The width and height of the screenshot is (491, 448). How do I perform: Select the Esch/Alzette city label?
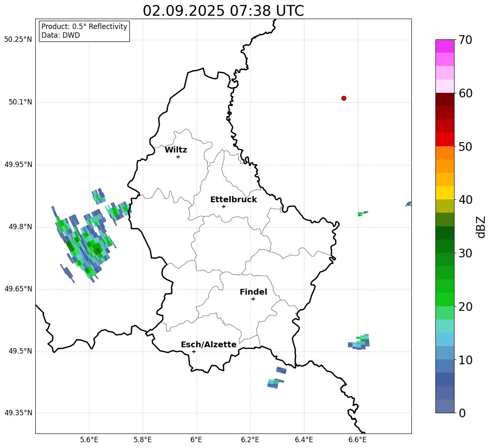[x=209, y=344]
